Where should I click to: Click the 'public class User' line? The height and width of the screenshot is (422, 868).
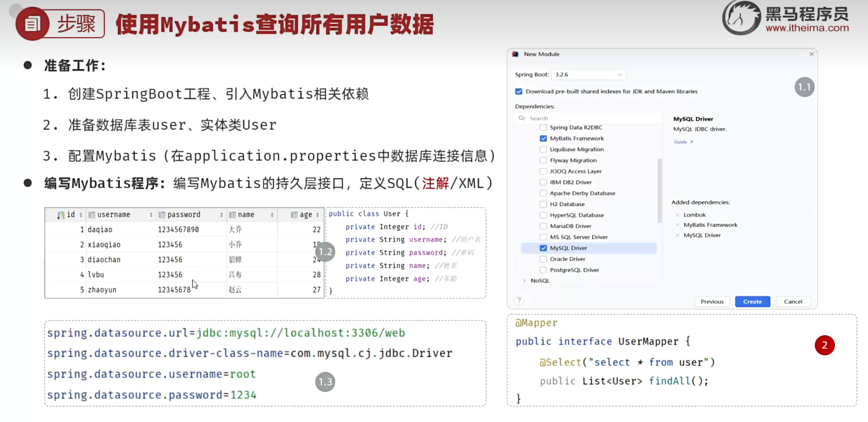[369, 214]
